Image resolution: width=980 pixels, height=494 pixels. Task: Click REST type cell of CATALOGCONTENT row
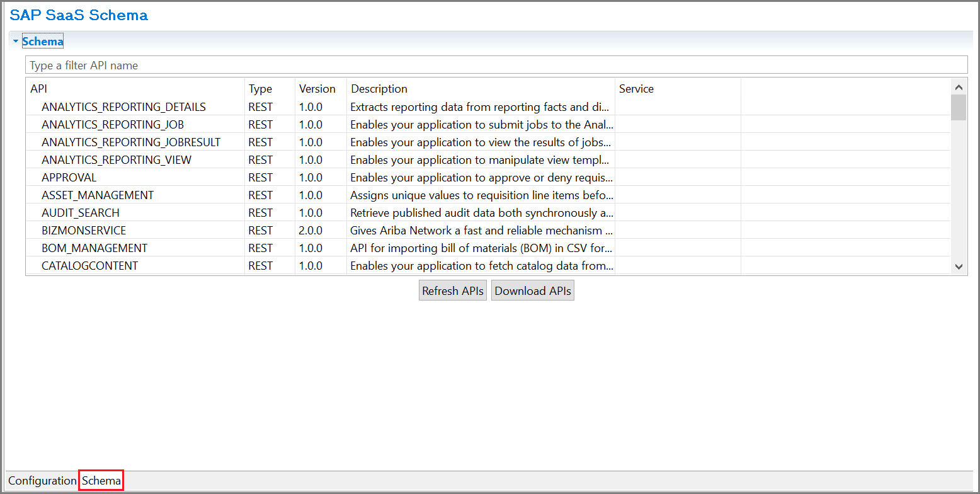(260, 266)
